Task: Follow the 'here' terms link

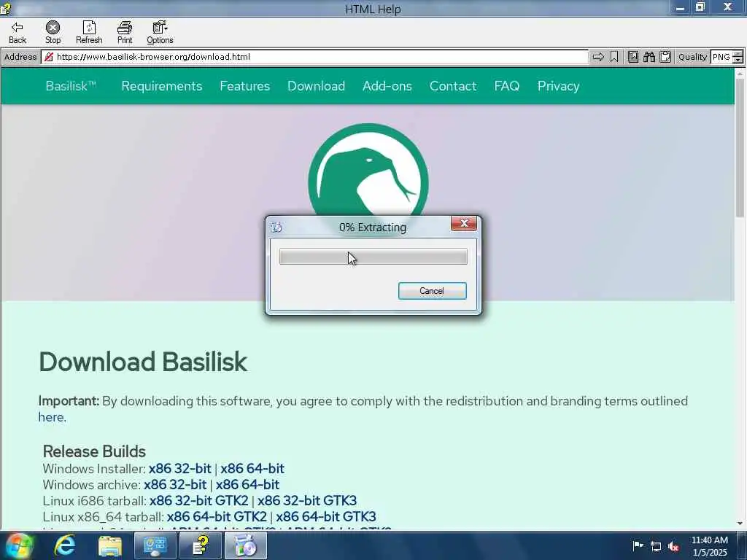Action: click(52, 417)
